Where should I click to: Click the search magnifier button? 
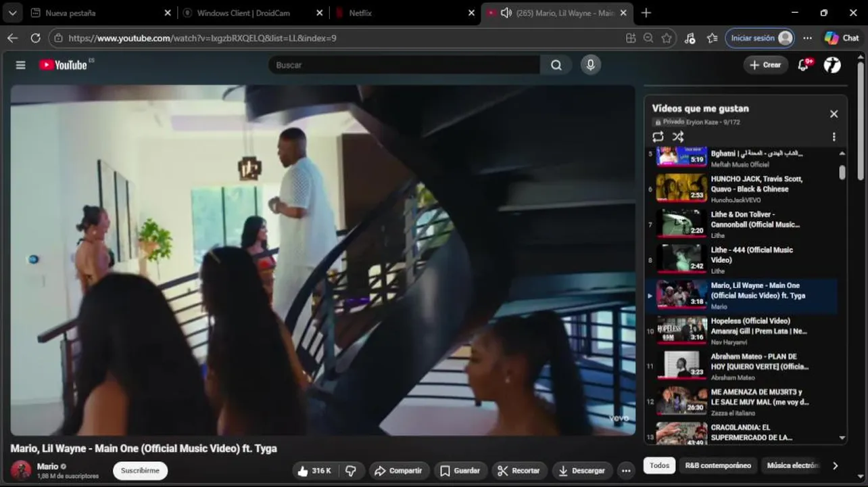(556, 65)
